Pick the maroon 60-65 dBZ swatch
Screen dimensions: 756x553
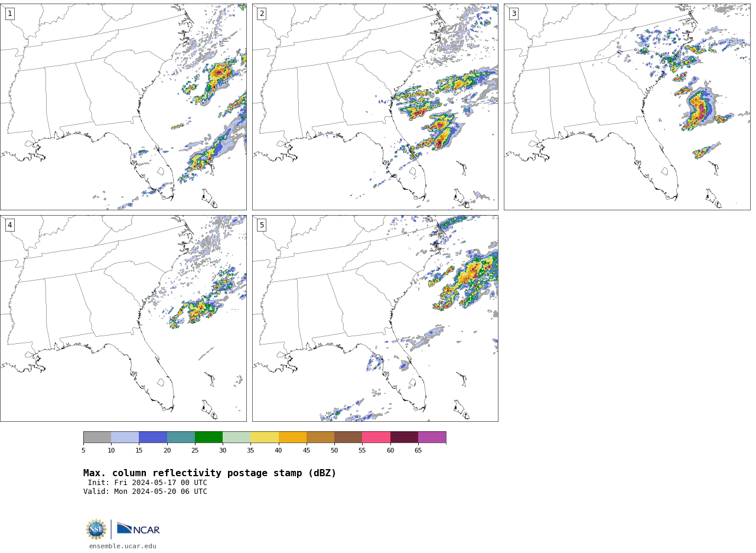(x=404, y=437)
